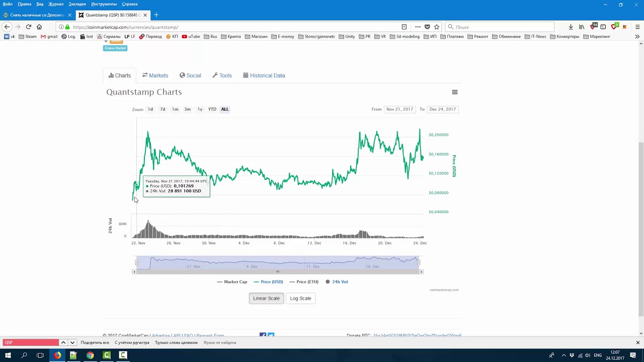Expand the Сериалы bookmarks folder
This screenshot has width=644, height=362.
(x=109, y=36)
